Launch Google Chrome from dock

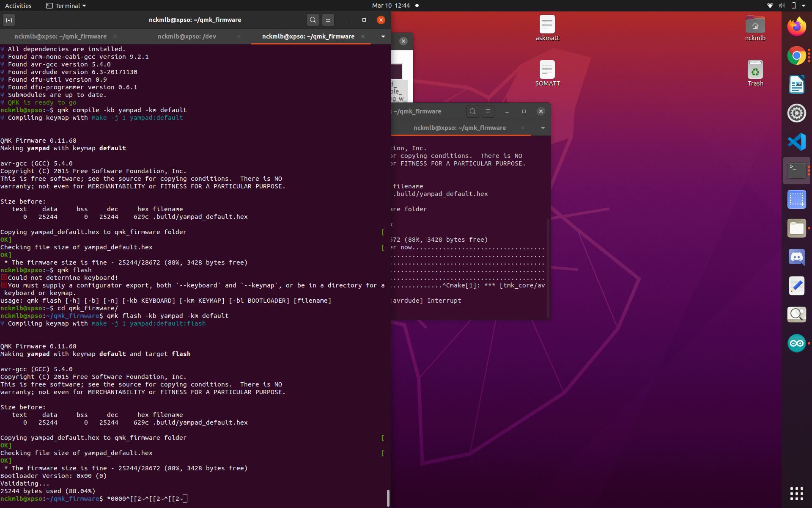coord(796,55)
